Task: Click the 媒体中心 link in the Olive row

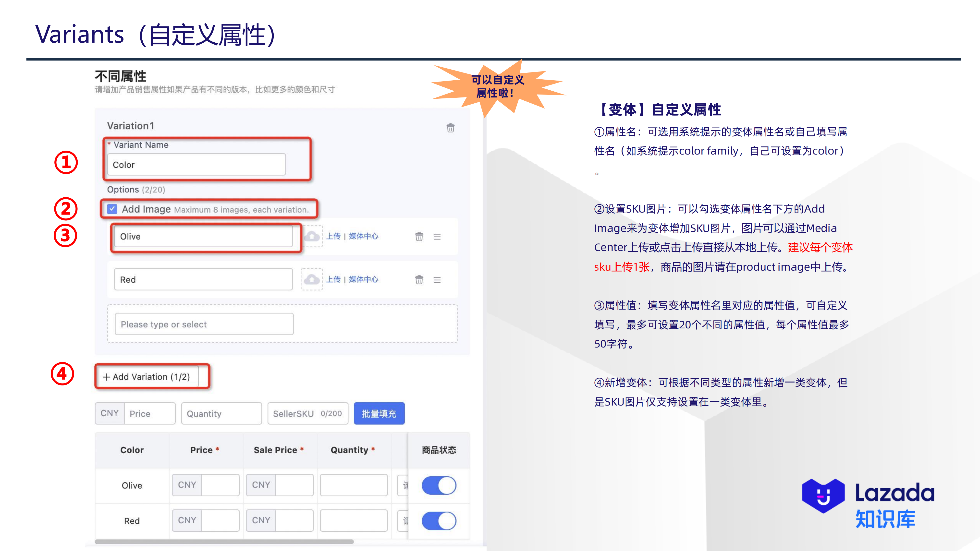Action: click(363, 236)
